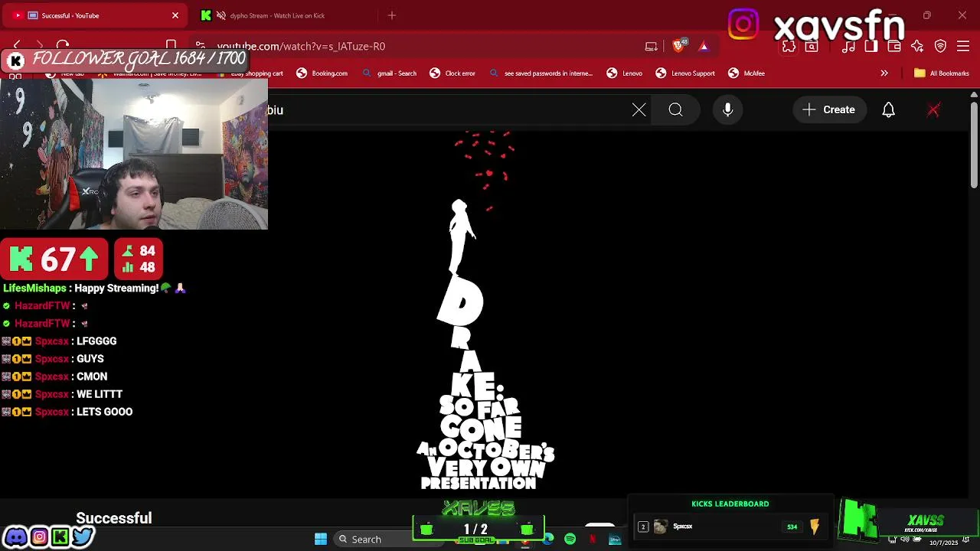
Task: Click the YouTube account avatar icon
Action: pos(933,109)
